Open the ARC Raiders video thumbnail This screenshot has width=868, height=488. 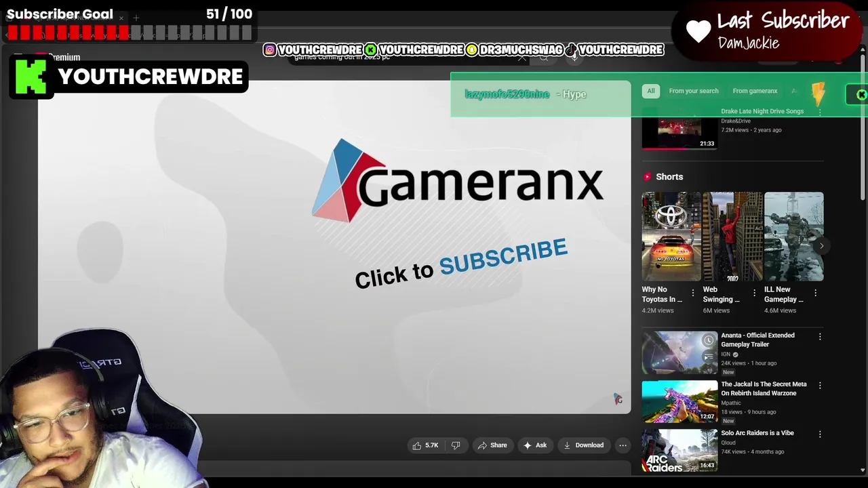pyautogui.click(x=679, y=450)
